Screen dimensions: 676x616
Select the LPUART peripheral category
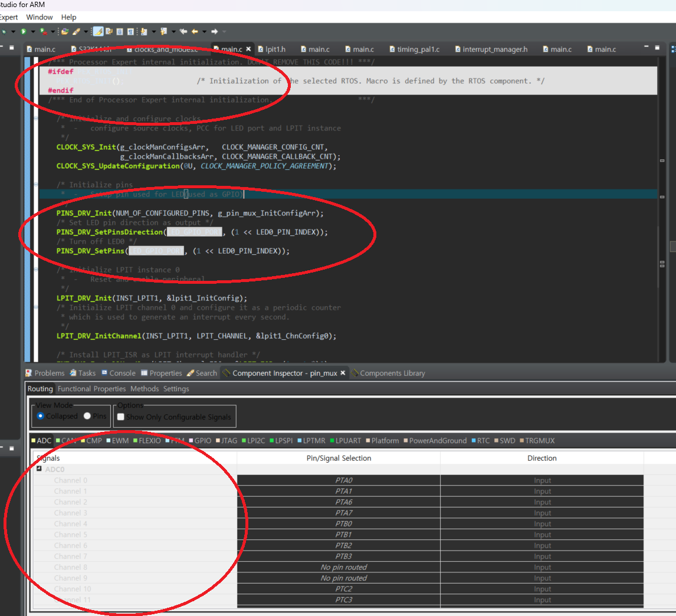point(335,440)
